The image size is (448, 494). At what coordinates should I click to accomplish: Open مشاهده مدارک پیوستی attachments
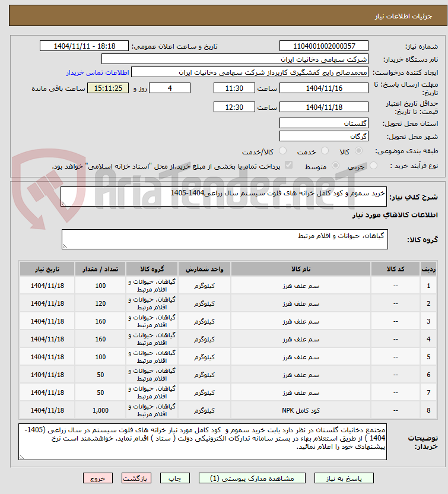[x=252, y=478]
